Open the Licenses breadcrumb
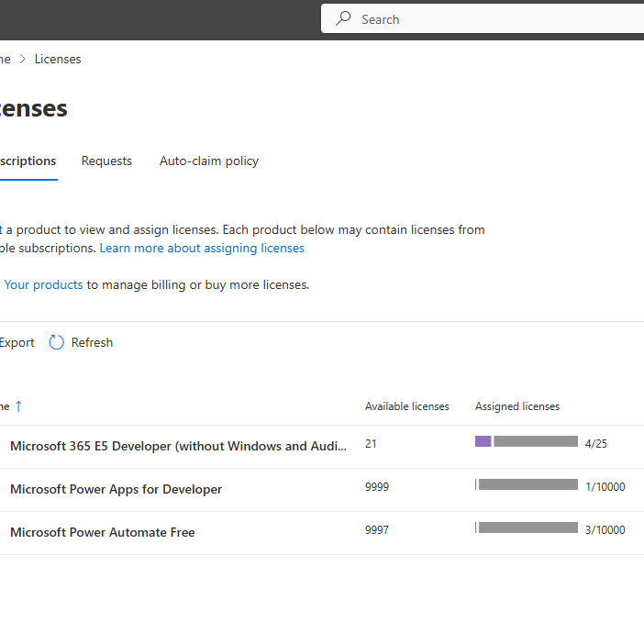 (58, 59)
